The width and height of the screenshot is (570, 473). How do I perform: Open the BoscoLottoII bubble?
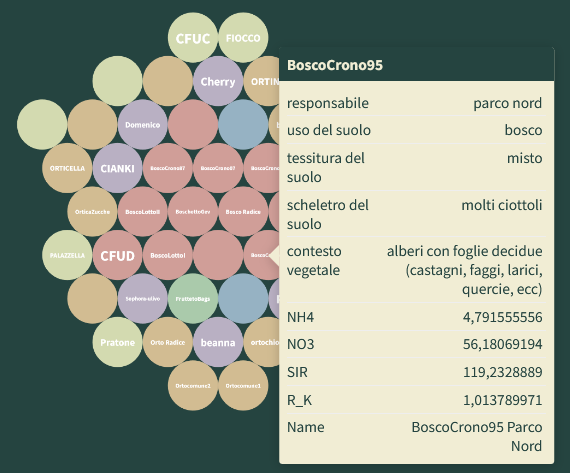(142, 212)
